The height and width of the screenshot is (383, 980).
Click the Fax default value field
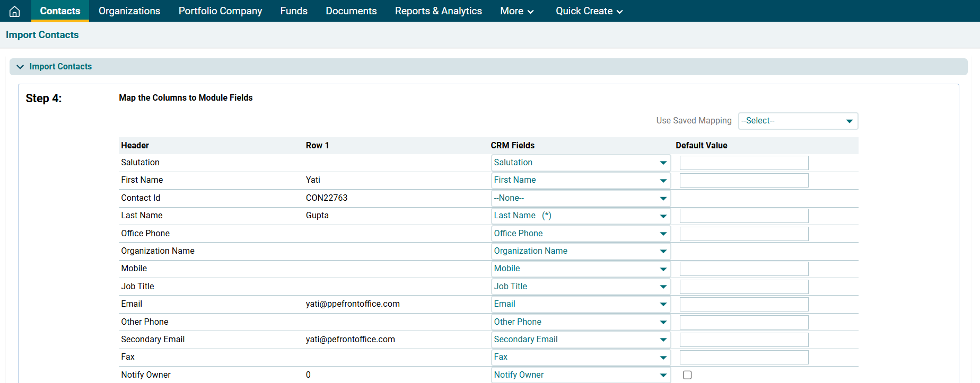[743, 357]
